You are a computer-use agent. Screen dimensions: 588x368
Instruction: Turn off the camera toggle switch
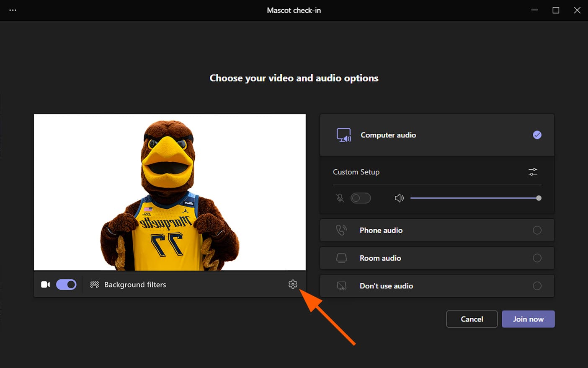(x=66, y=285)
